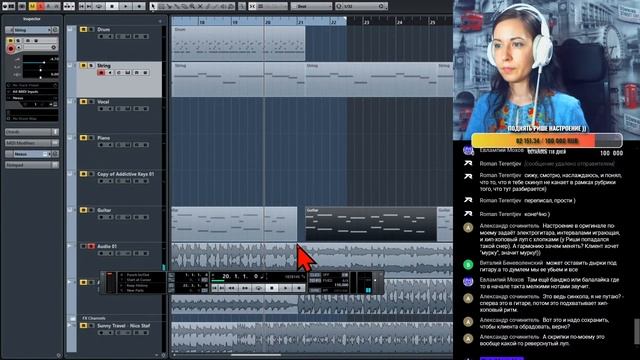Select the Mute X tool in the toolbar
This screenshot has height=360, width=640.
tap(200, 6)
